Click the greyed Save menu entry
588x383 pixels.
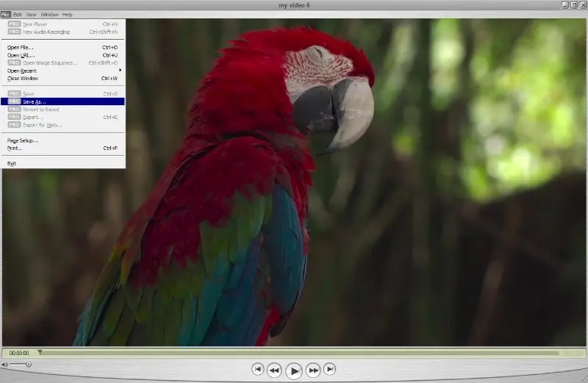(x=63, y=94)
